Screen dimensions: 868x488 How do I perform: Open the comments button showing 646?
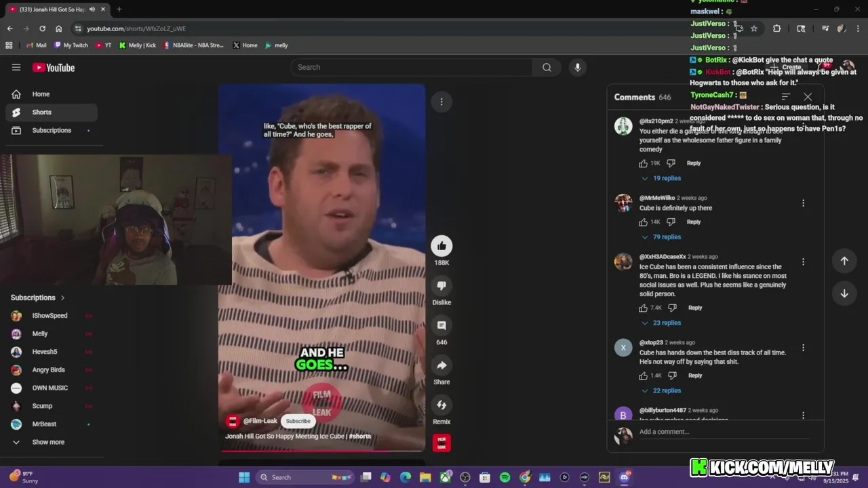pos(441,326)
